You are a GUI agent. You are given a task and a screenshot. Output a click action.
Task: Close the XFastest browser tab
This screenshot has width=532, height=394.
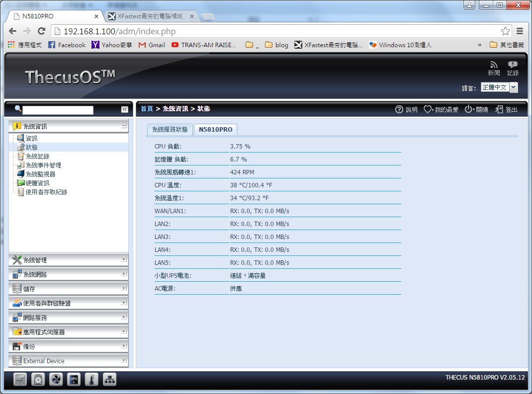click(x=192, y=16)
